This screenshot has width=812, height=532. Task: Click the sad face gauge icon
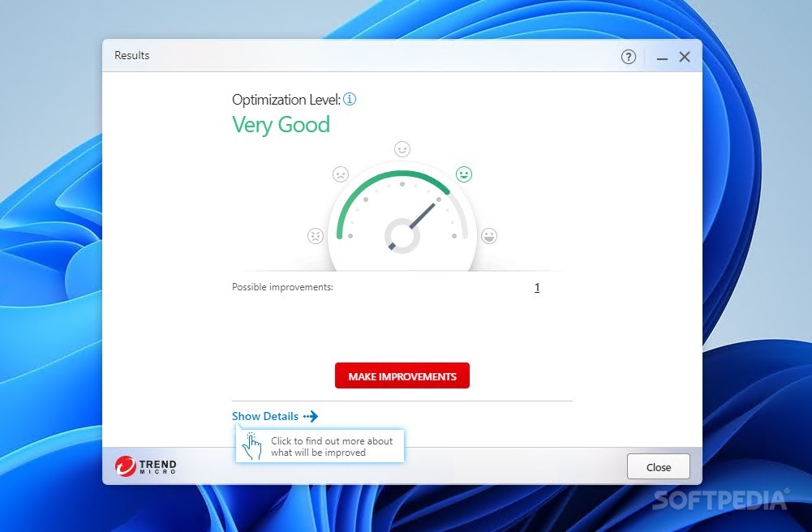click(x=341, y=174)
